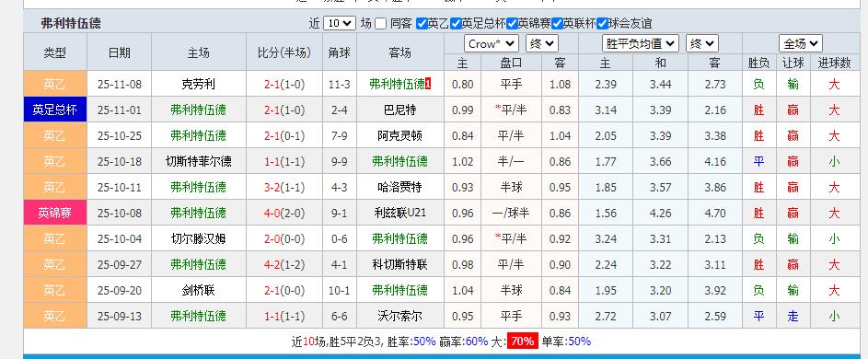Click draw odds 3.66 in the 切斯特菲尔德 row
Screen dimensions: 868x359
[x=660, y=161]
